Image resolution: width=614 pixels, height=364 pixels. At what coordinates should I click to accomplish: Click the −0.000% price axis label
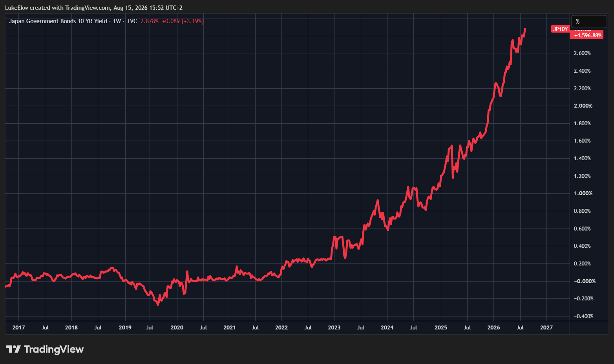(x=585, y=281)
